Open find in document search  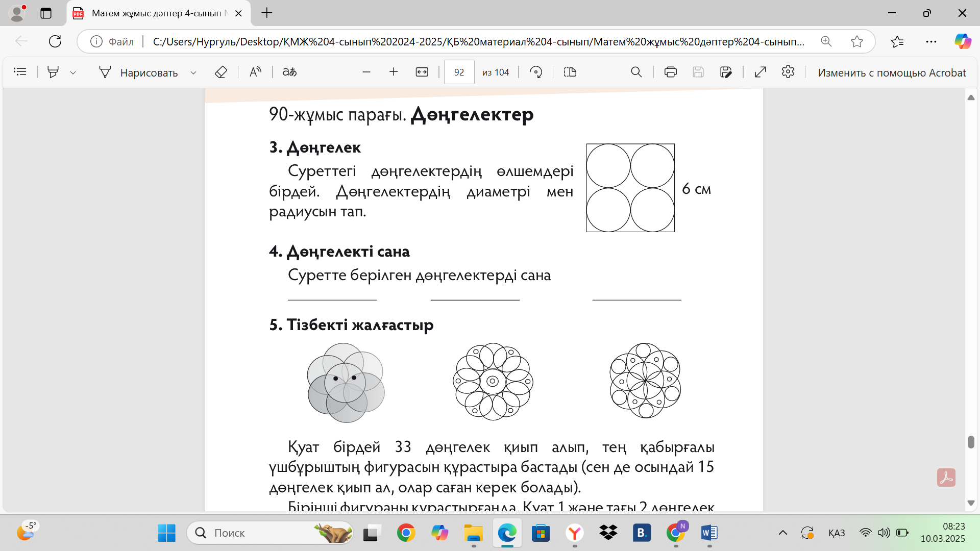coord(636,72)
